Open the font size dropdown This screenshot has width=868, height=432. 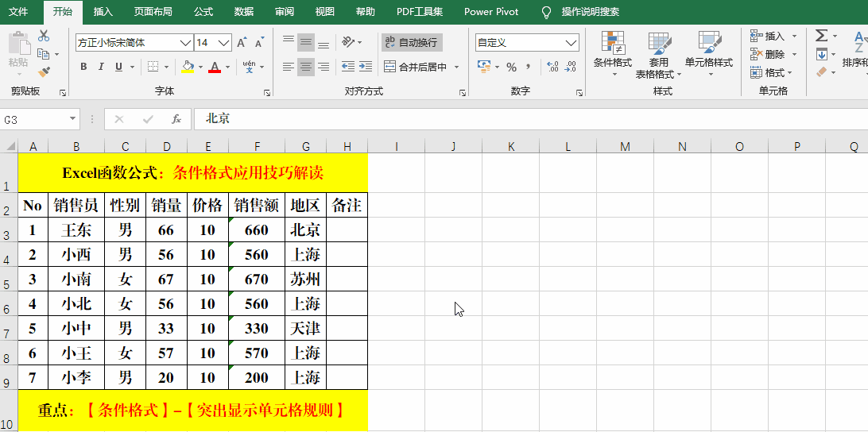tap(224, 43)
